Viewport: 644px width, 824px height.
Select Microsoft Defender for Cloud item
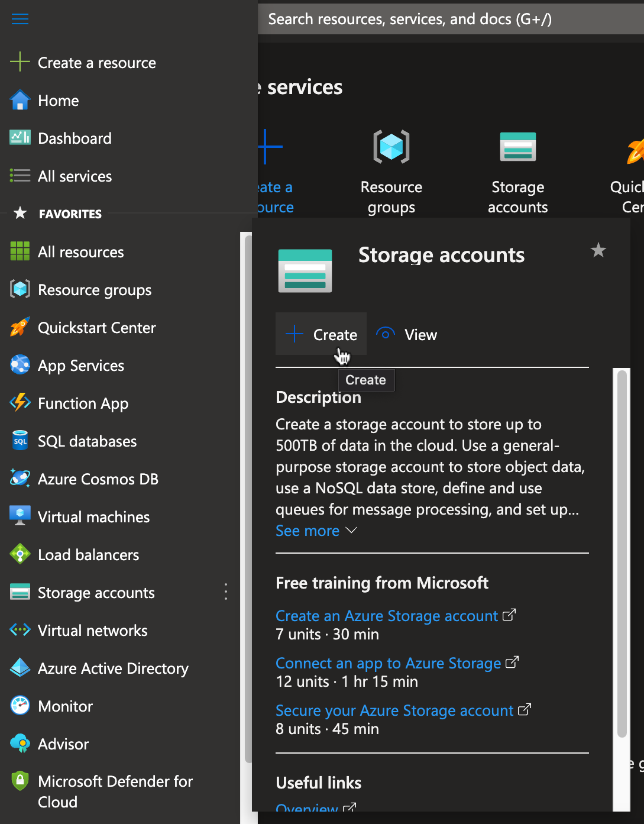coord(115,791)
